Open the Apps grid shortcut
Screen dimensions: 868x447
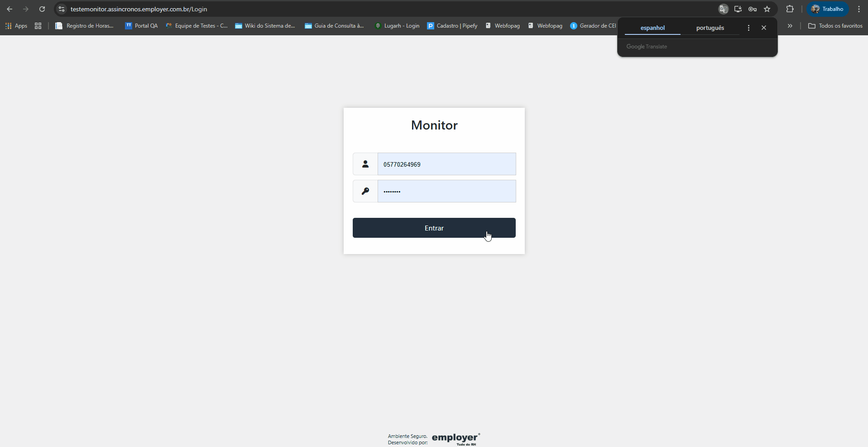click(x=16, y=26)
